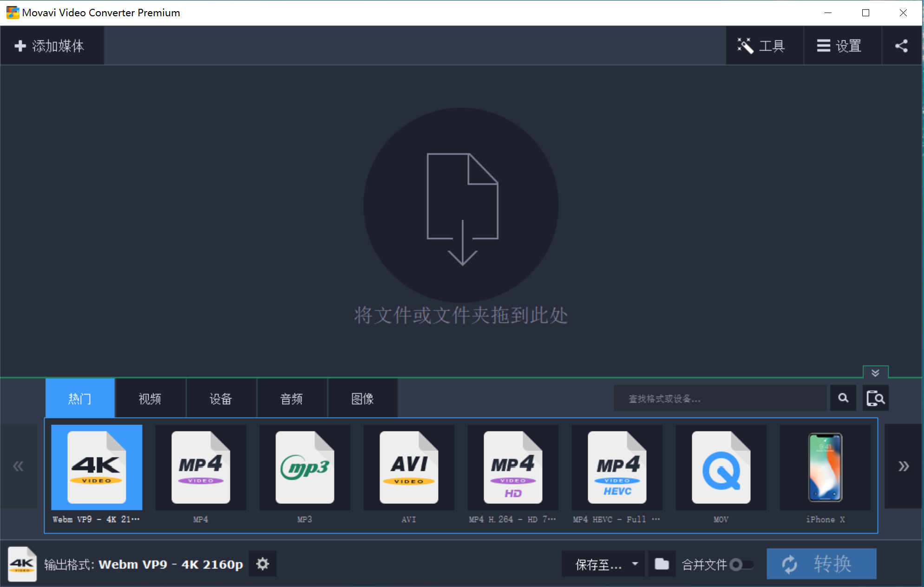
Task: Click the 4K output format thumbnail
Action: tap(22, 564)
